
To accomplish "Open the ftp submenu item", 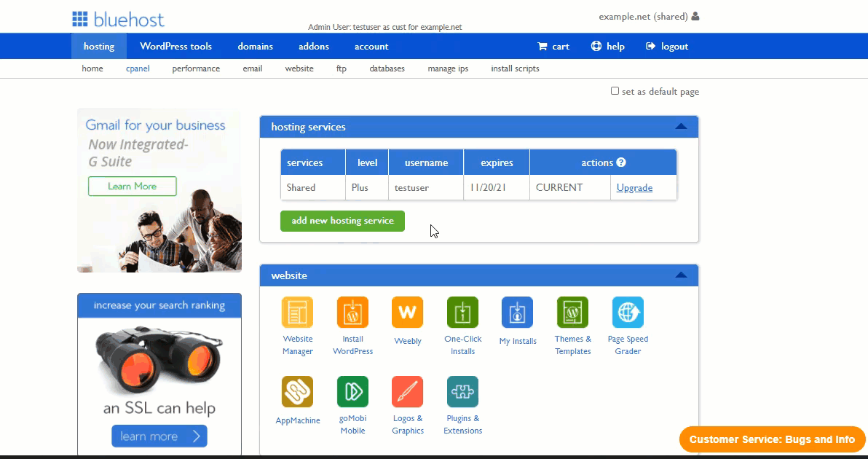I will pos(342,68).
